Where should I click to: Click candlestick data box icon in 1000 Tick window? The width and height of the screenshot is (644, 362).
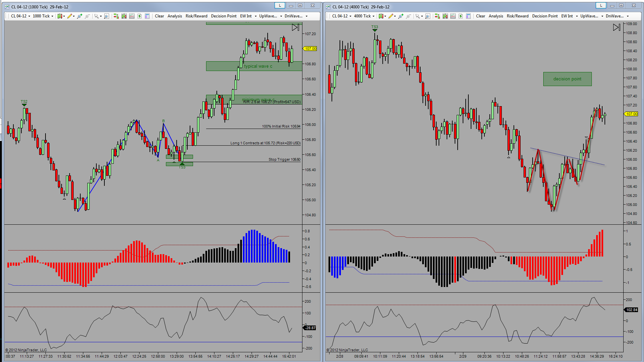pos(124,16)
